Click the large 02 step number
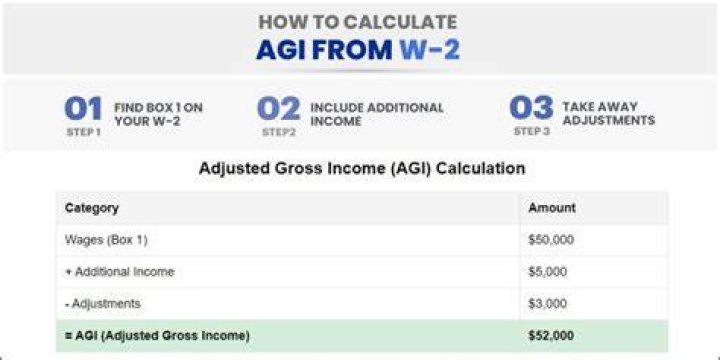 (279, 109)
